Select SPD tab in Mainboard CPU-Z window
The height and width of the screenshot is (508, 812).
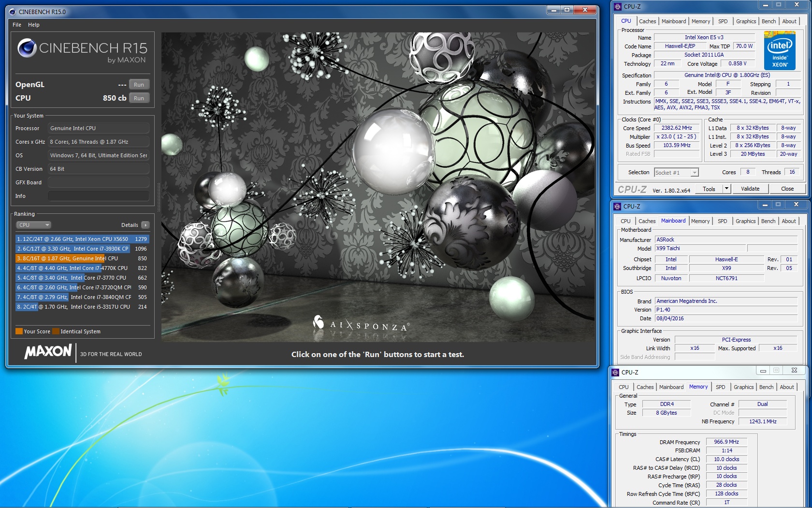tap(722, 221)
